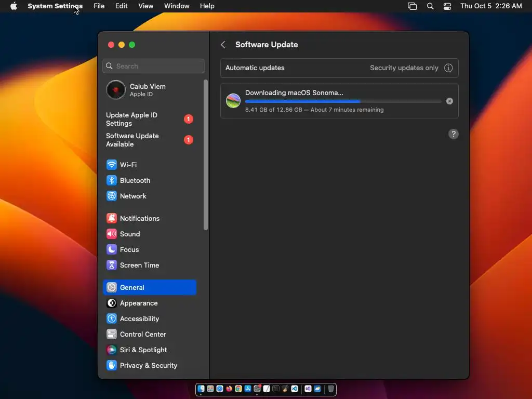
Task: Click the Security updates only text
Action: pos(404,68)
